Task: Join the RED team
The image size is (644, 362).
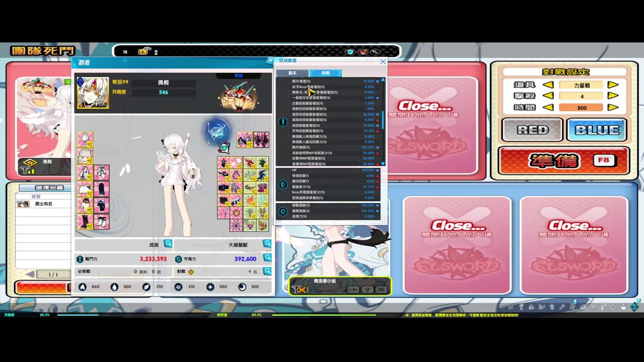Action: pyautogui.click(x=532, y=130)
